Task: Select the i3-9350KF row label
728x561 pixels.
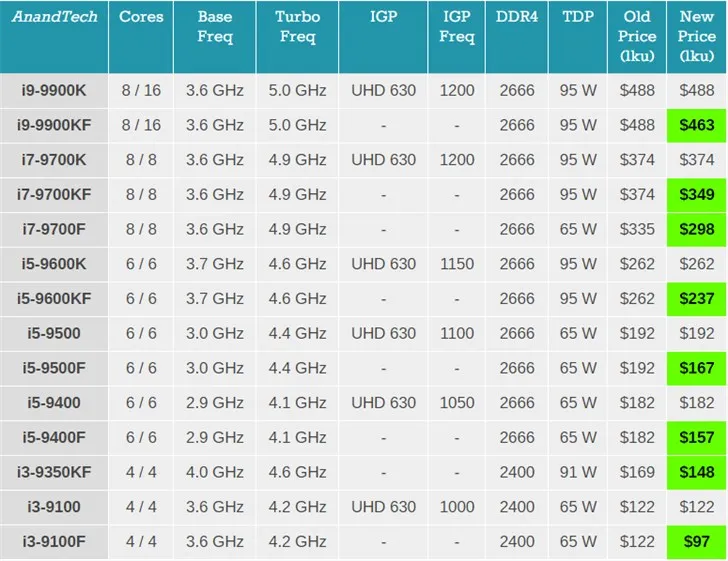Action: click(54, 472)
